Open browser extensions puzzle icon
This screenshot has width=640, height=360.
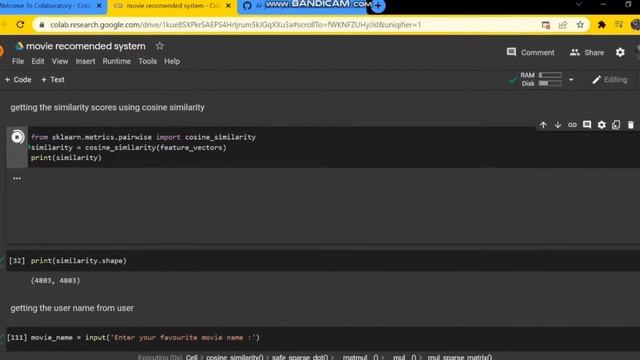601,25
